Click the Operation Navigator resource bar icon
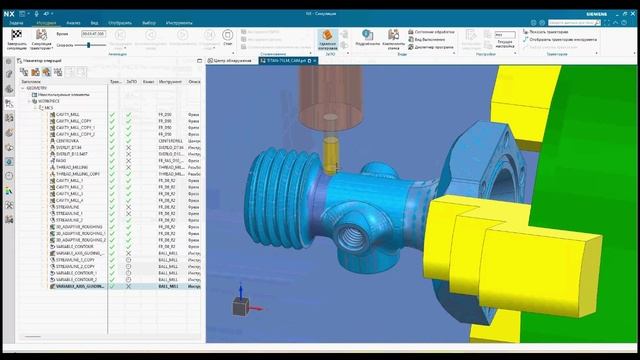Image resolution: width=640 pixels, height=360 pixels. pos(9,104)
